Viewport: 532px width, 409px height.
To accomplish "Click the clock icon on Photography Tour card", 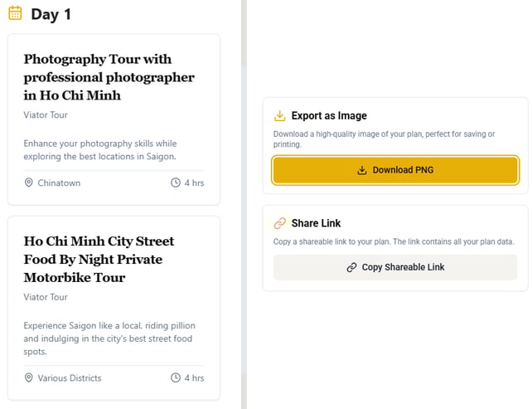I will (x=176, y=183).
